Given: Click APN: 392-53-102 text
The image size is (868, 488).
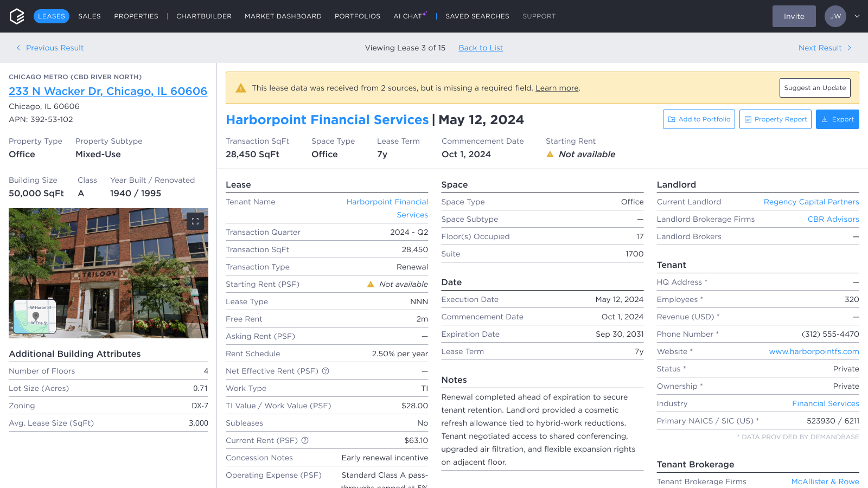Looking at the screenshot, I should click(x=41, y=119).
